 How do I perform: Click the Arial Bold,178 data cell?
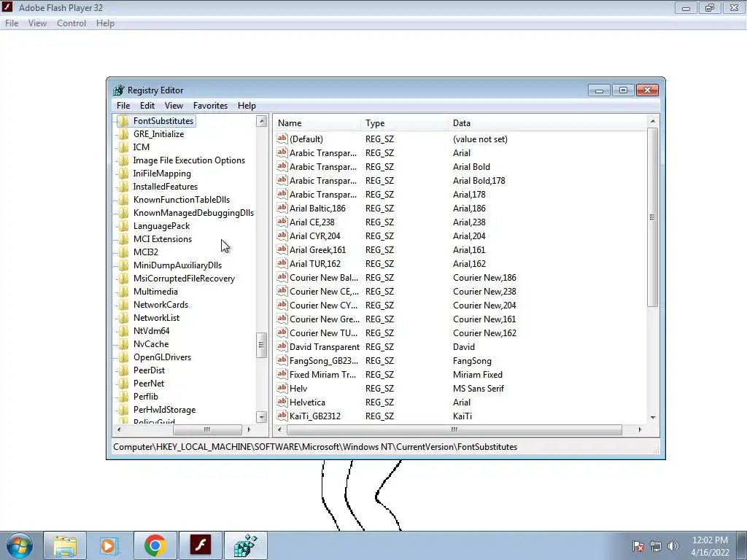coord(479,181)
